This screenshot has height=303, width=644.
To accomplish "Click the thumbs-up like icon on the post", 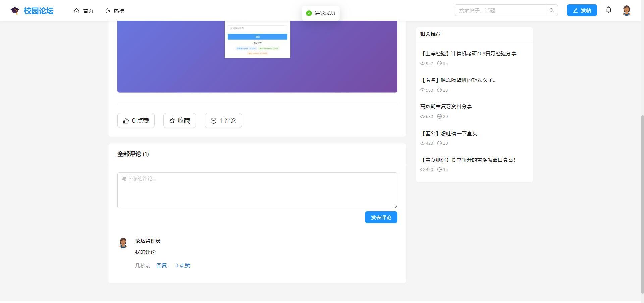I will [x=126, y=120].
